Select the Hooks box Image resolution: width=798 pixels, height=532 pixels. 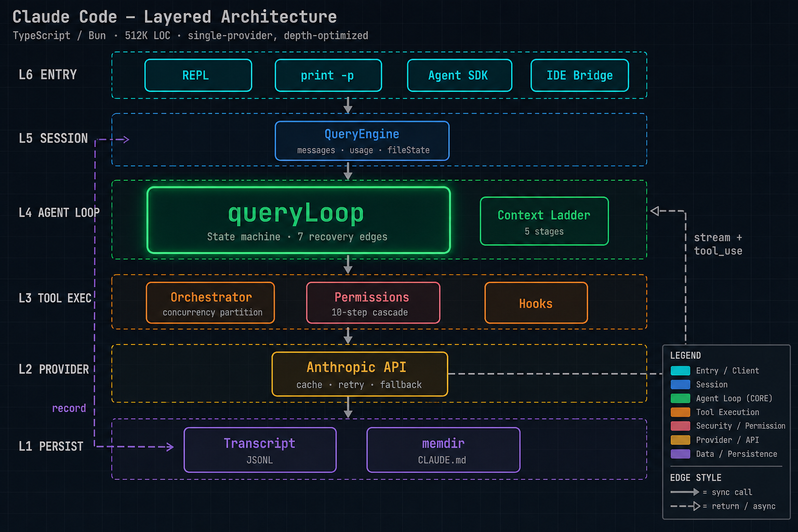pos(536,303)
